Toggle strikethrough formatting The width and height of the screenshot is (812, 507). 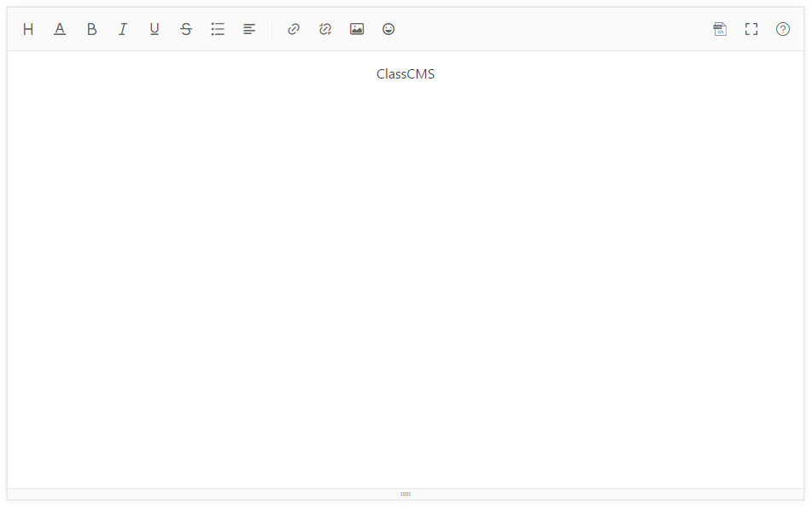tap(186, 29)
